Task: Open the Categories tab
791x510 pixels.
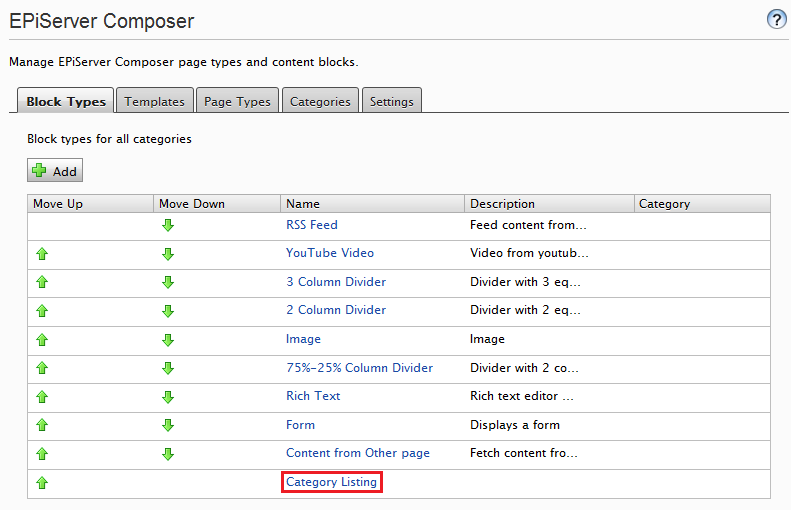Action: coord(320,101)
